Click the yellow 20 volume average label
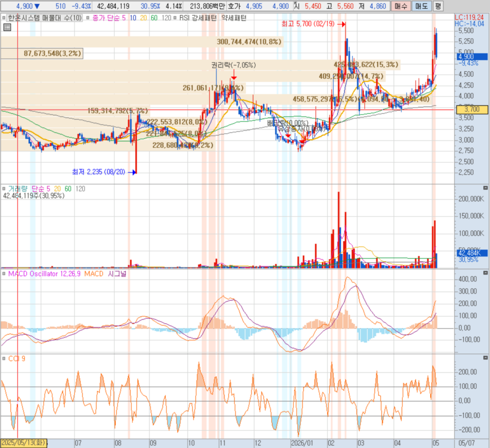Viewport: 490px width, 448px height. pyautogui.click(x=57, y=188)
